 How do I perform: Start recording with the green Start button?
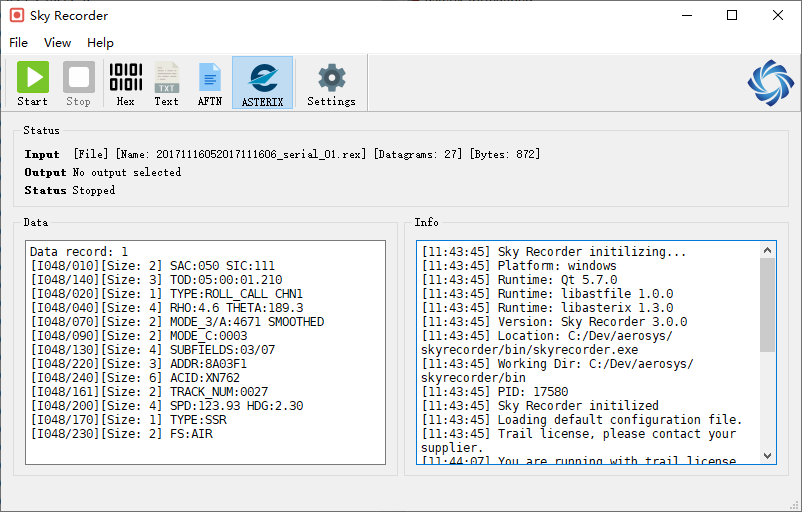pos(33,83)
